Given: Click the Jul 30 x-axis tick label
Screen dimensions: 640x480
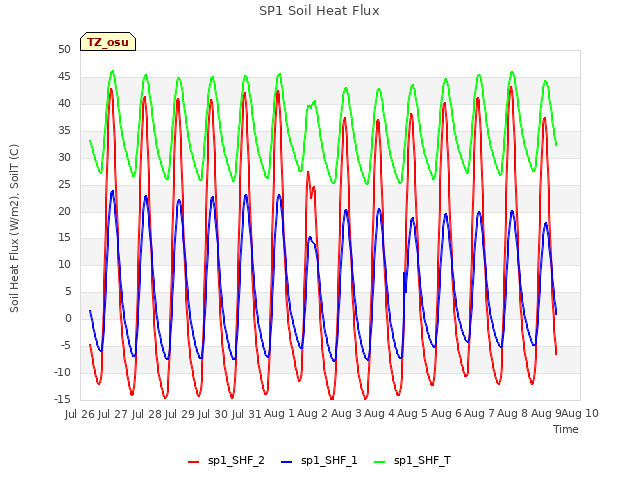Looking at the screenshot, I should (213, 414).
